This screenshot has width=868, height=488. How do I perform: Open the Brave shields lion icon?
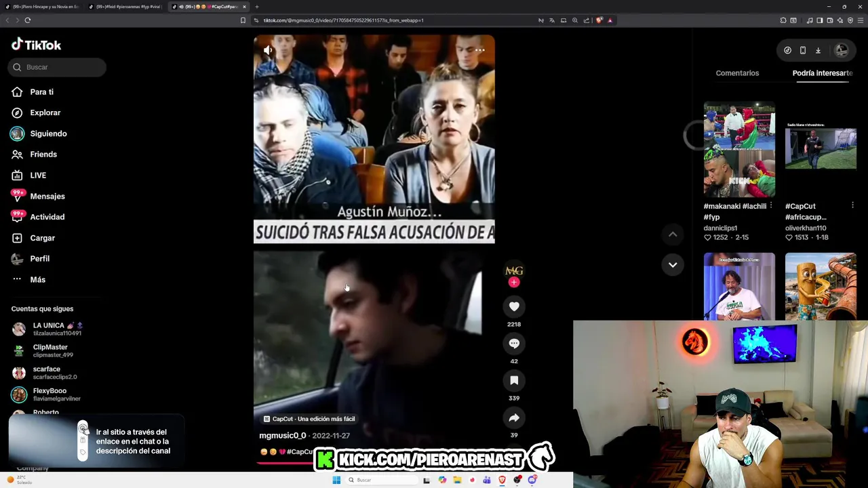(x=599, y=20)
